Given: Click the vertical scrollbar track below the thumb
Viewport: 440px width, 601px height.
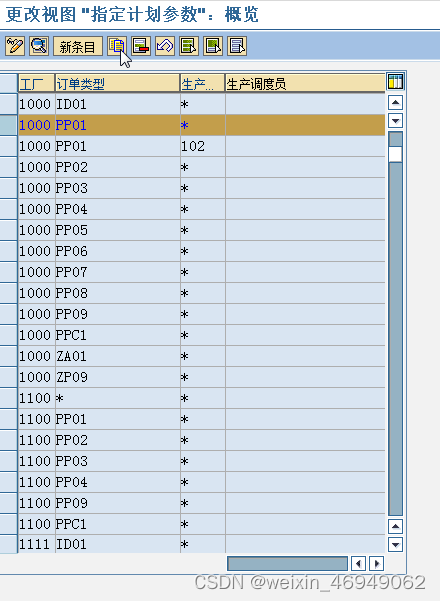Looking at the screenshot, I should click(395, 337).
